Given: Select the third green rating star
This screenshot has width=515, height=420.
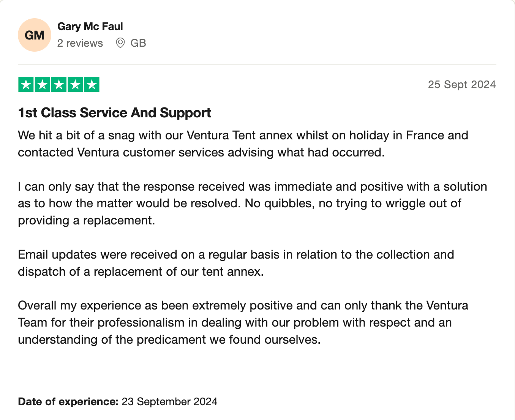Looking at the screenshot, I should [59, 84].
